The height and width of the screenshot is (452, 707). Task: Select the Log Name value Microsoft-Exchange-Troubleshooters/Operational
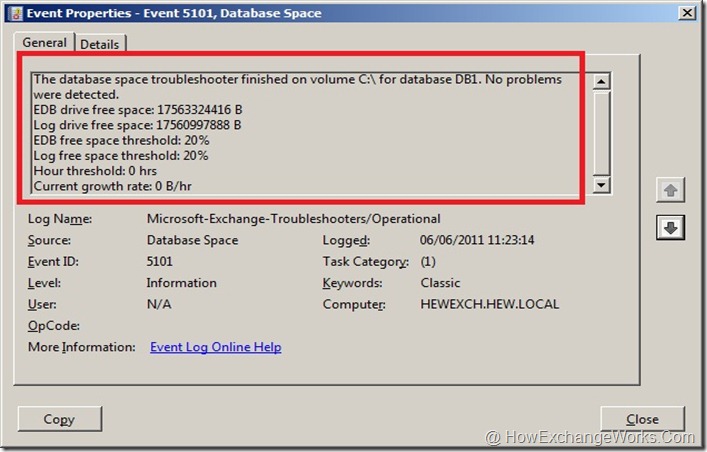coord(293,219)
